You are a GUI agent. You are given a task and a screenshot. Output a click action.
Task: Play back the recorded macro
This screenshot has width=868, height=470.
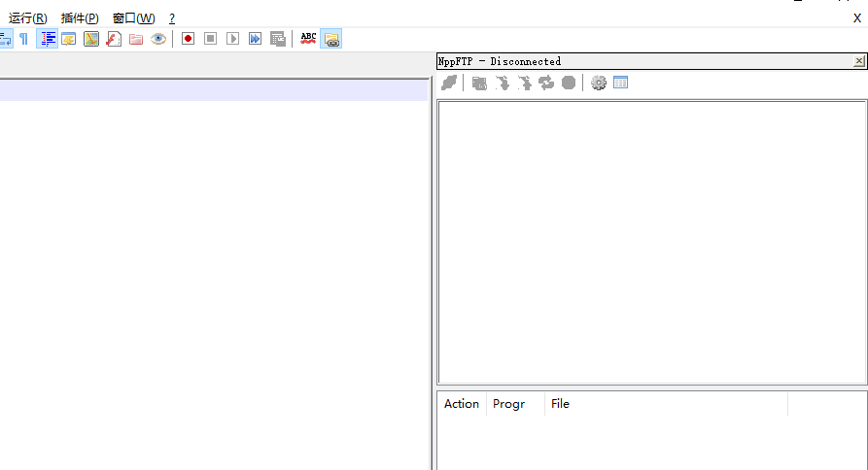[x=232, y=39]
